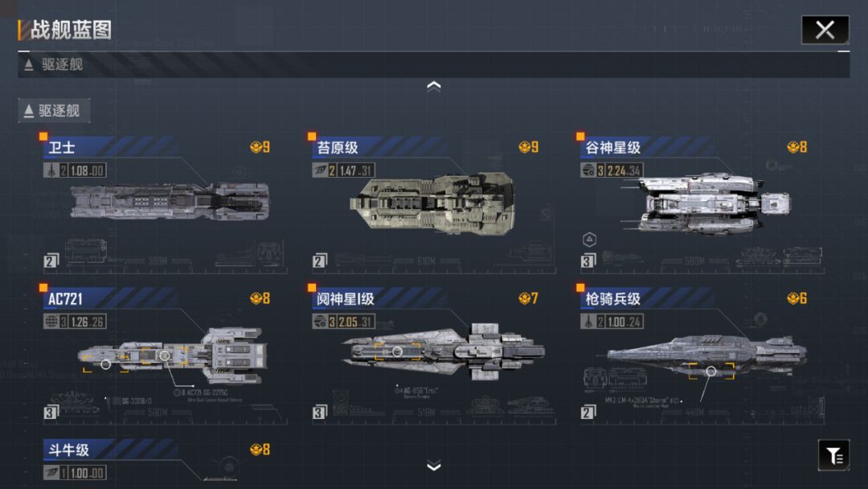Toggle the orange marker on 卫士 card

pos(43,136)
